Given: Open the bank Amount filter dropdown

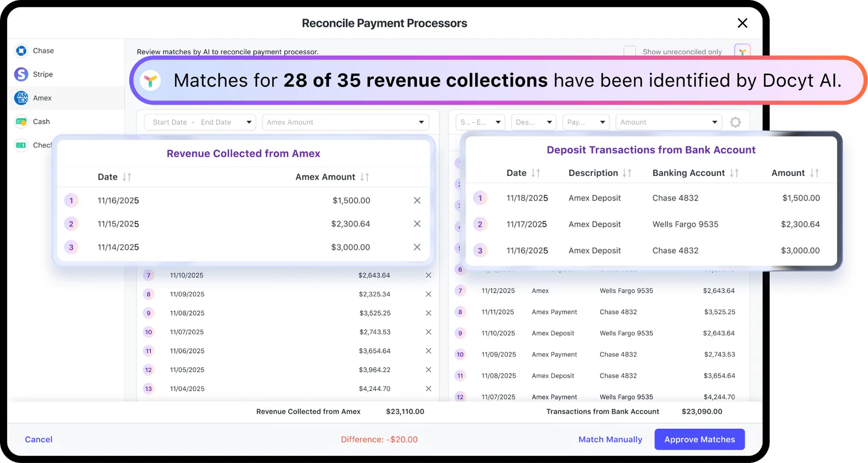Looking at the screenshot, I should 669,122.
